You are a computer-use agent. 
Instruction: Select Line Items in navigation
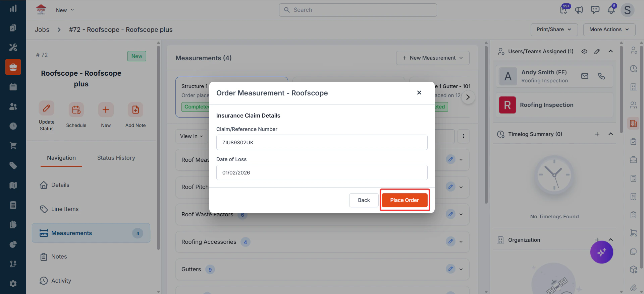pos(65,209)
